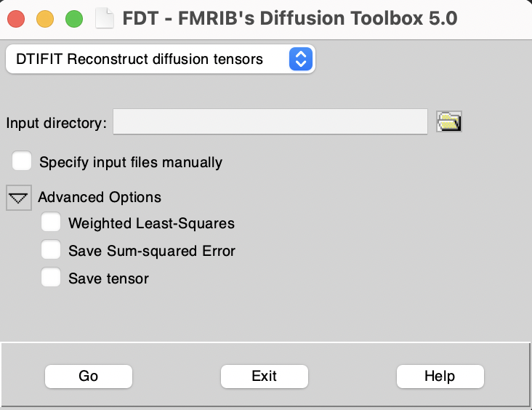The height and width of the screenshot is (410, 532).
Task: Minimize the window using yellow button
Action: pos(45,19)
